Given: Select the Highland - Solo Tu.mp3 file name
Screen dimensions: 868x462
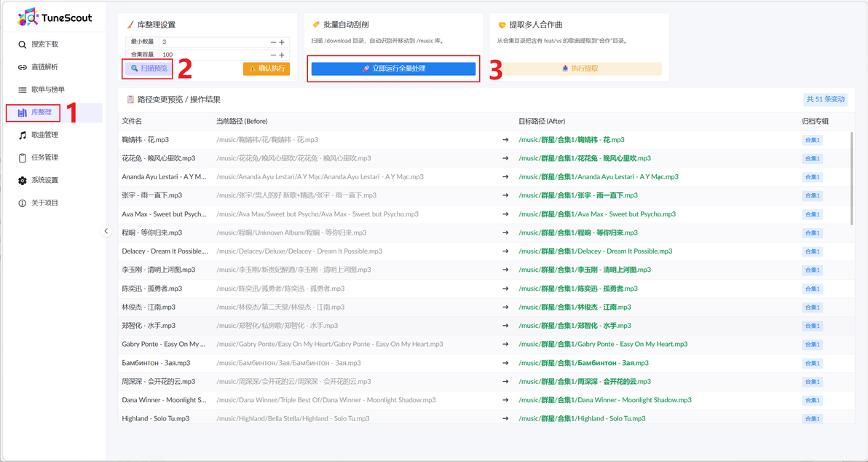Looking at the screenshot, I should point(156,419).
